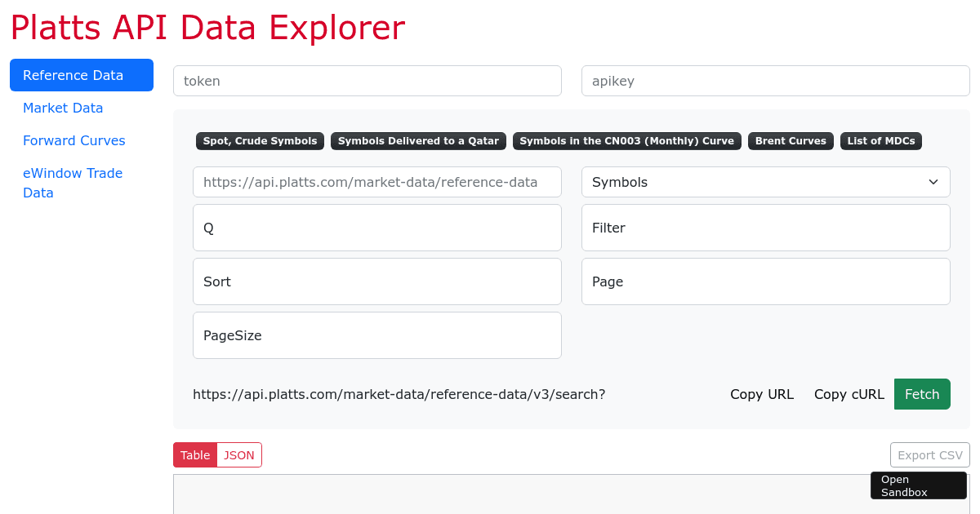980x514 pixels.
Task: Apply the Spot, Crude Symbols preset
Action: (260, 140)
